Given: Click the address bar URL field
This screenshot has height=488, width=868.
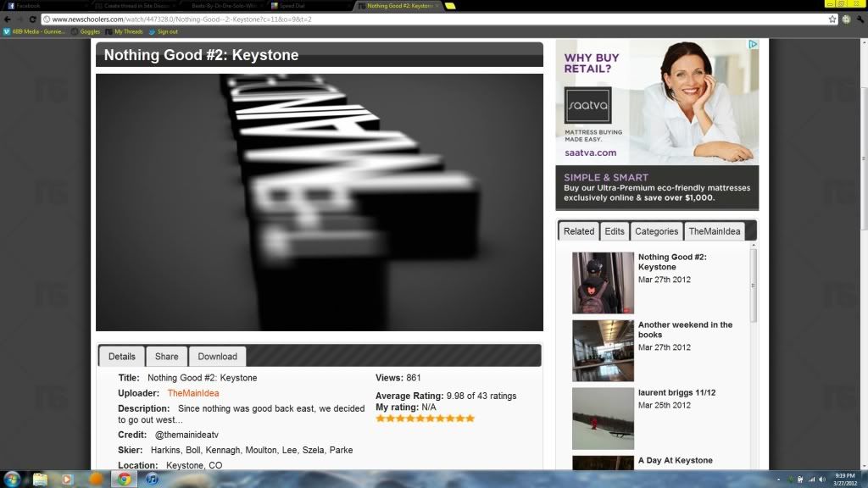Looking at the screenshot, I should click(424, 19).
